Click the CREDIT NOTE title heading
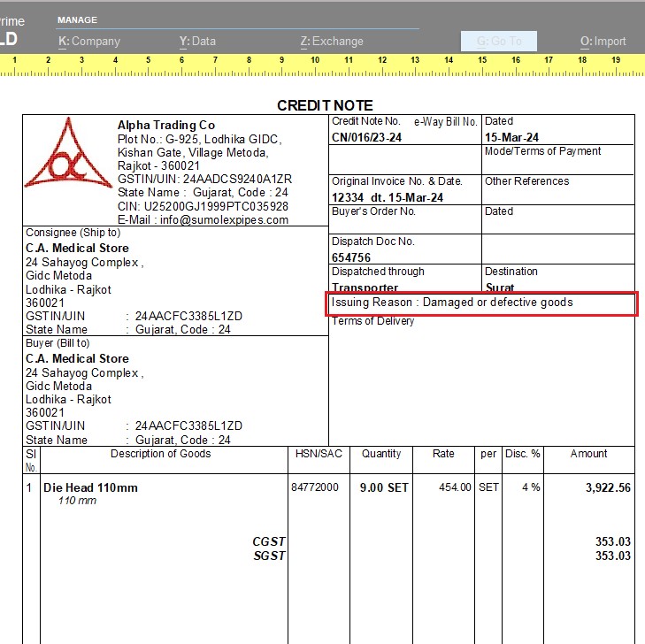The image size is (645, 644). pos(325,105)
